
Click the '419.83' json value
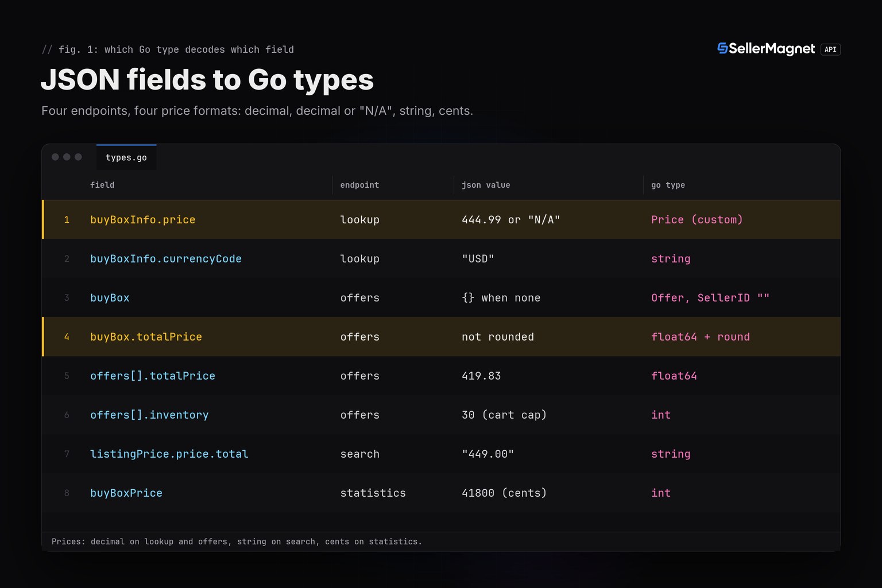click(481, 376)
